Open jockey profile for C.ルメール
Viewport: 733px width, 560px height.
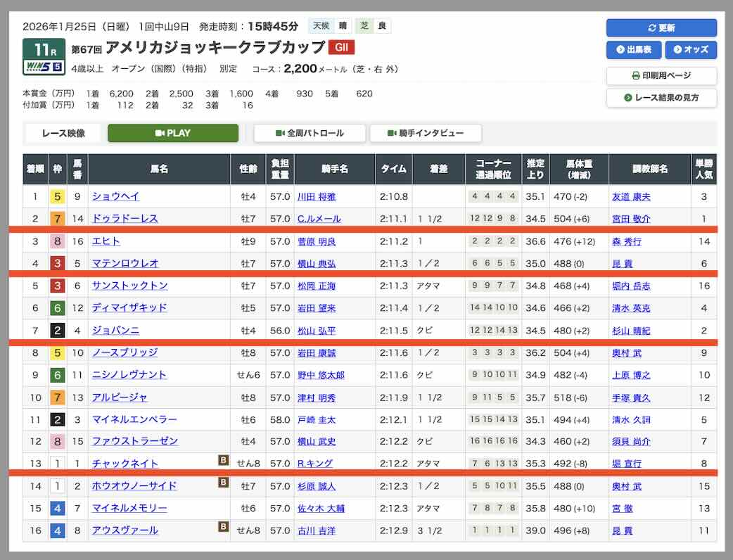tap(319, 219)
